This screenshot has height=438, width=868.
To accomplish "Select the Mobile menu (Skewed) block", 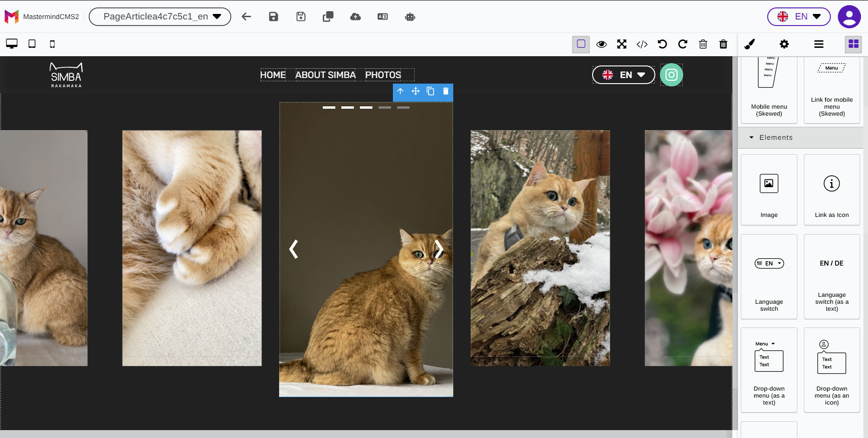I will (x=769, y=89).
